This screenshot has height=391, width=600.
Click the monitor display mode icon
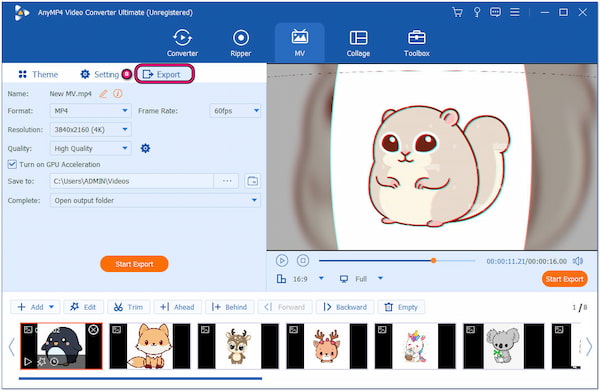(344, 279)
